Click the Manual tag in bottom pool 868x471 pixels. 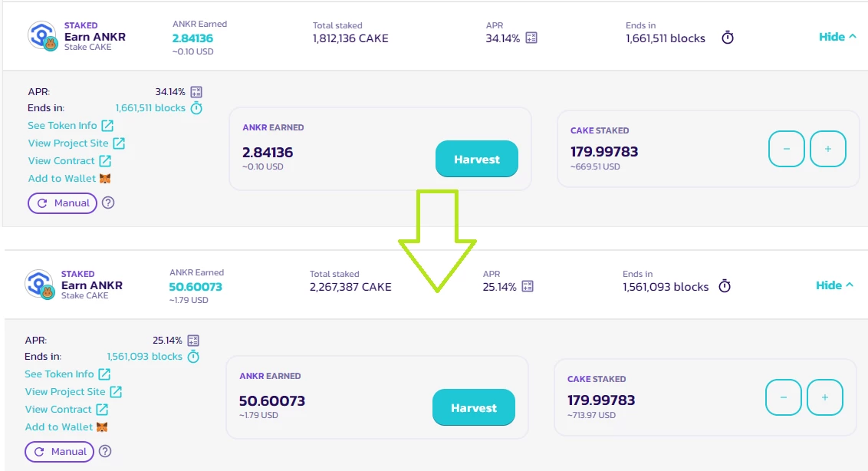pyautogui.click(x=59, y=452)
